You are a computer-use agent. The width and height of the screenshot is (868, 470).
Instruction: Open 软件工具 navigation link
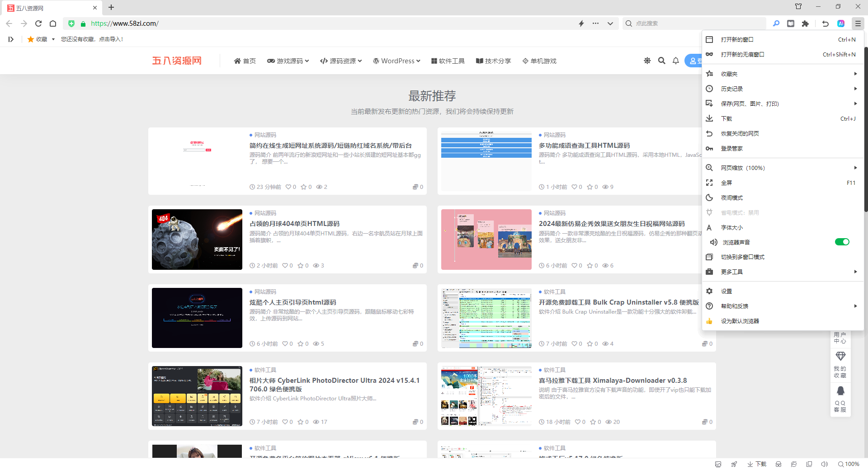coord(448,61)
